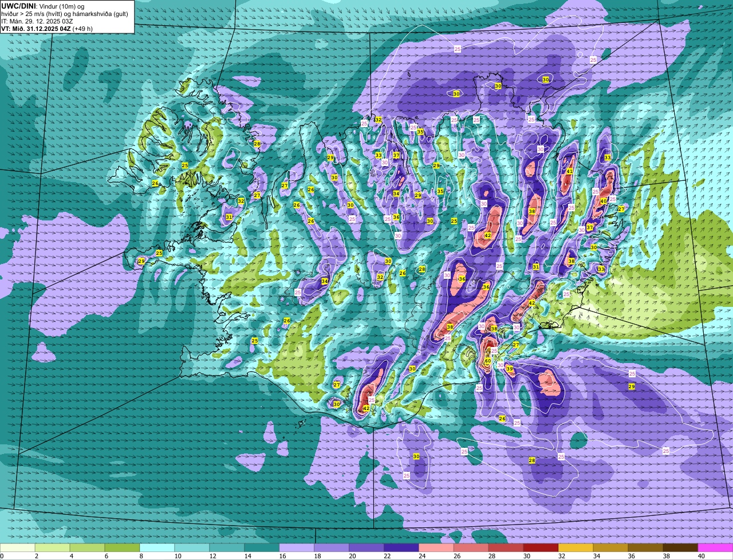This screenshot has width=733, height=560.
Task: Click the yellow 41 gust label on the map
Action: (x=569, y=171)
